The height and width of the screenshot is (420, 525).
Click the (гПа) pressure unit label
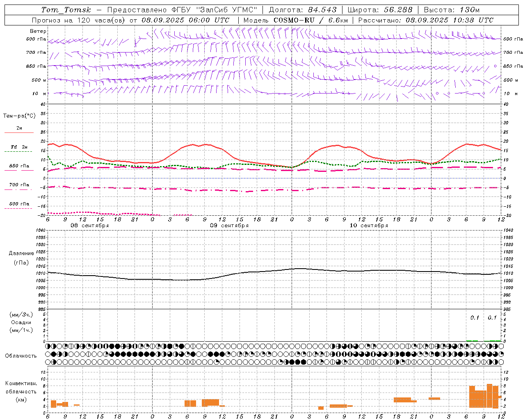tap(21, 262)
